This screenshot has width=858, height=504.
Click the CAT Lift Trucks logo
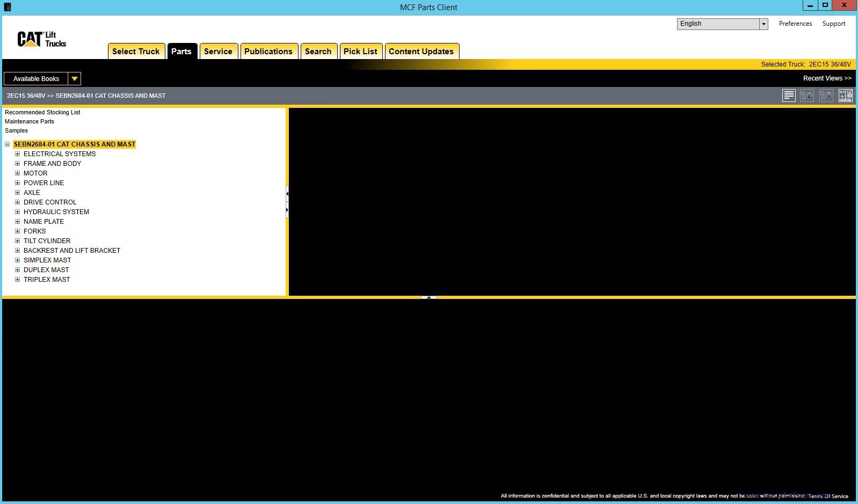click(42, 39)
